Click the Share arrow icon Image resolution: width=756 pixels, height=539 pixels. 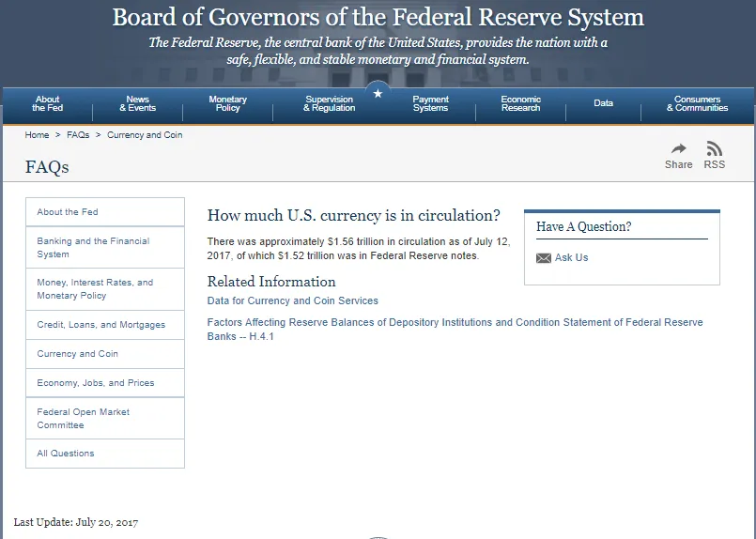click(x=678, y=148)
